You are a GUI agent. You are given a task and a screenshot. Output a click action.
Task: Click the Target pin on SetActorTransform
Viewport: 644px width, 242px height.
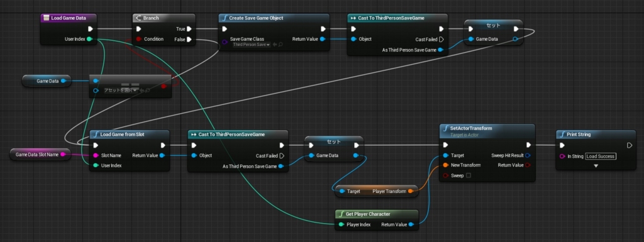coord(446,156)
